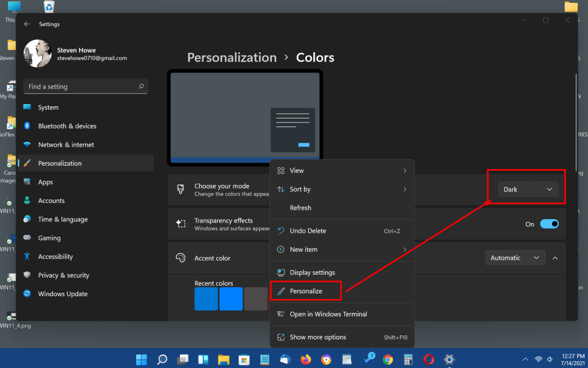Click the Personalization breadcrumb link
Viewport: 588px width, 368px height.
232,57
